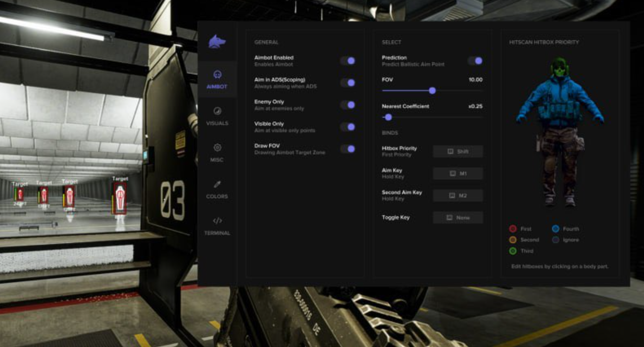Disable the Aimbot Enabled toggle
Image resolution: width=644 pixels, height=347 pixels.
point(348,61)
